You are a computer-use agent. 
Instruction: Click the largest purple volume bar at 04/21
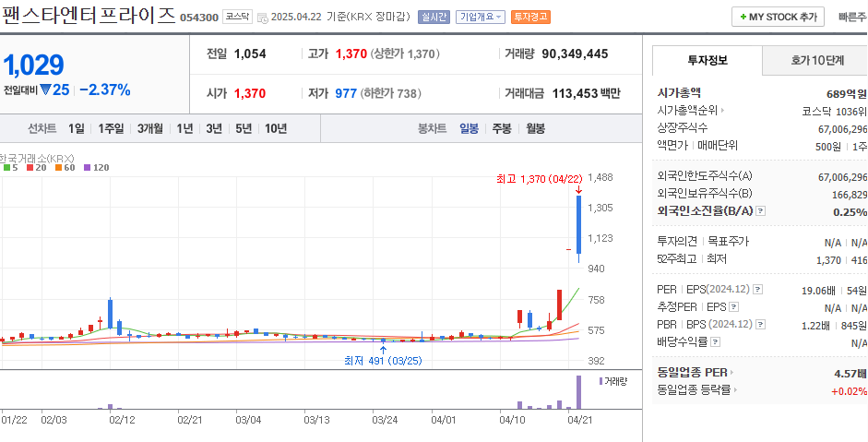[579, 392]
